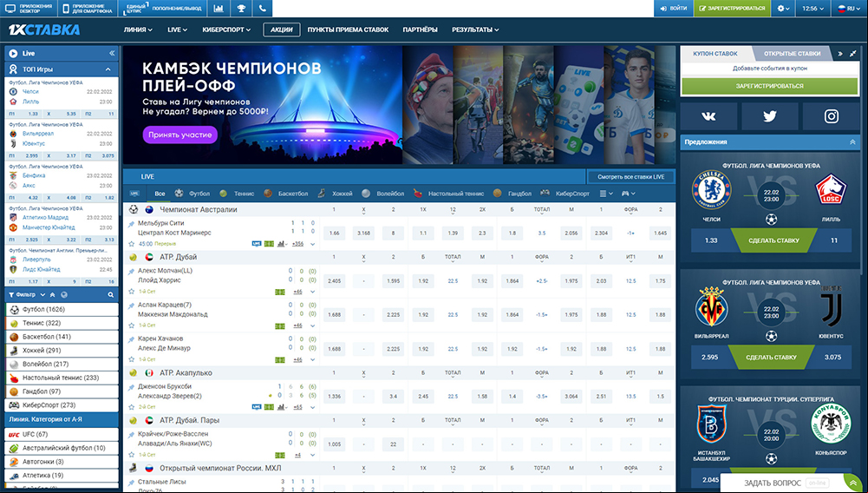Open Теннис (322) in sidebar
This screenshot has height=493, width=868.
coord(62,323)
